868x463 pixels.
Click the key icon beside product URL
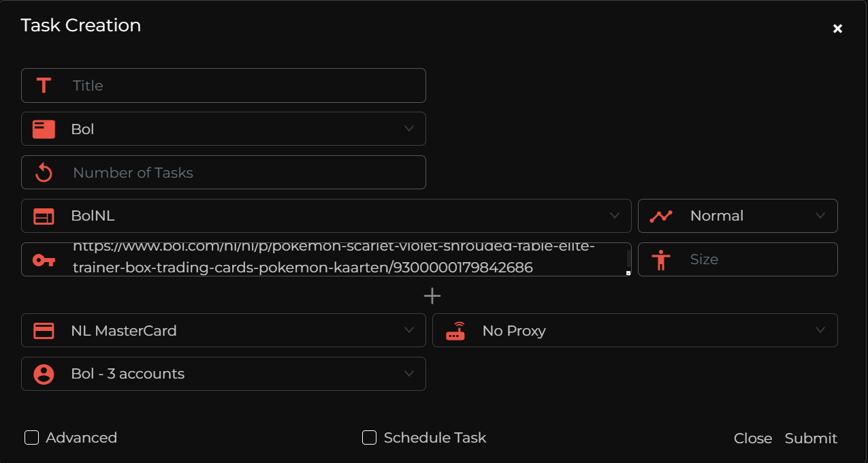(44, 259)
